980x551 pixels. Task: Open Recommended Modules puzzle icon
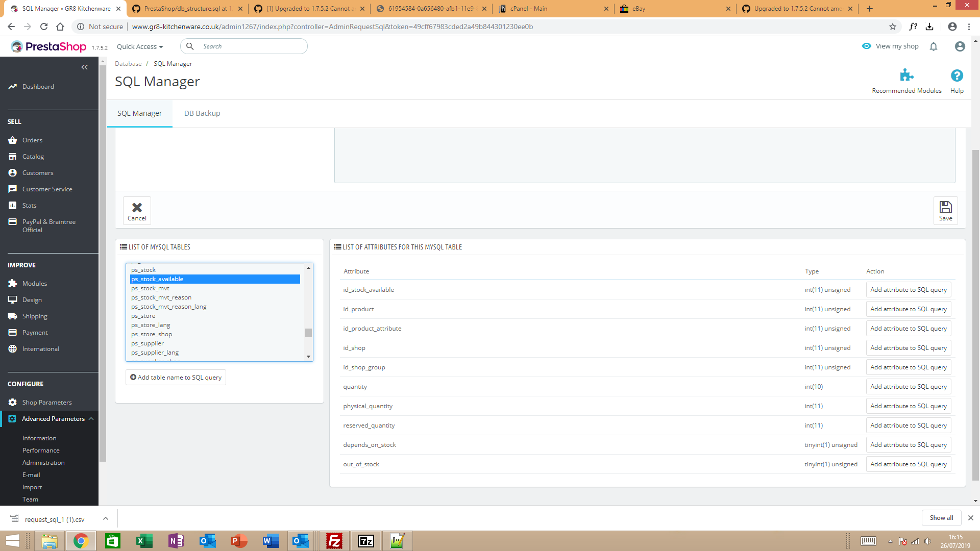[906, 76]
